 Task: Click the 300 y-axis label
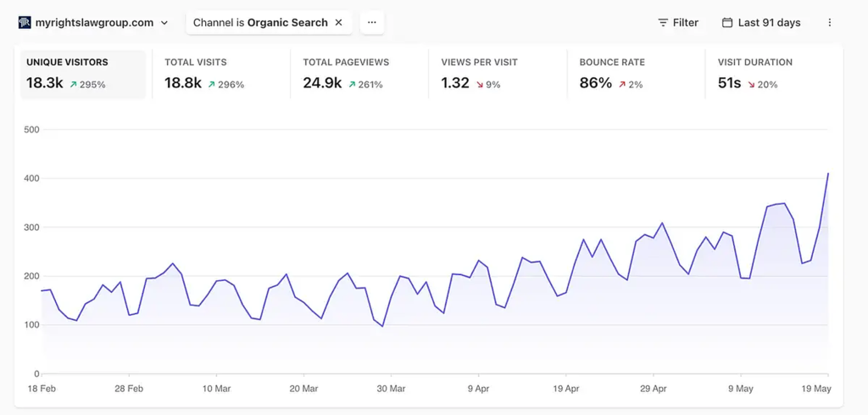31,227
